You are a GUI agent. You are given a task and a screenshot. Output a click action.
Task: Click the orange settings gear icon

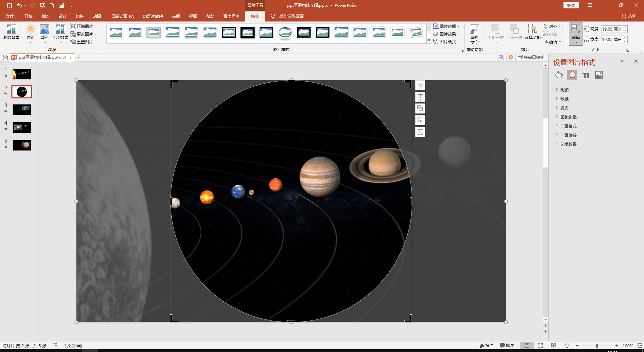(511, 57)
